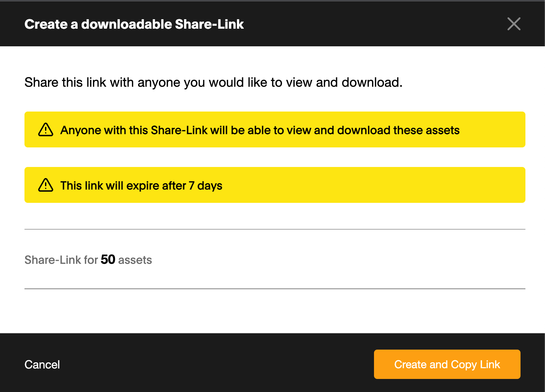Click the empty footer space beside Cancel
This screenshot has height=392, width=545.
(215, 364)
